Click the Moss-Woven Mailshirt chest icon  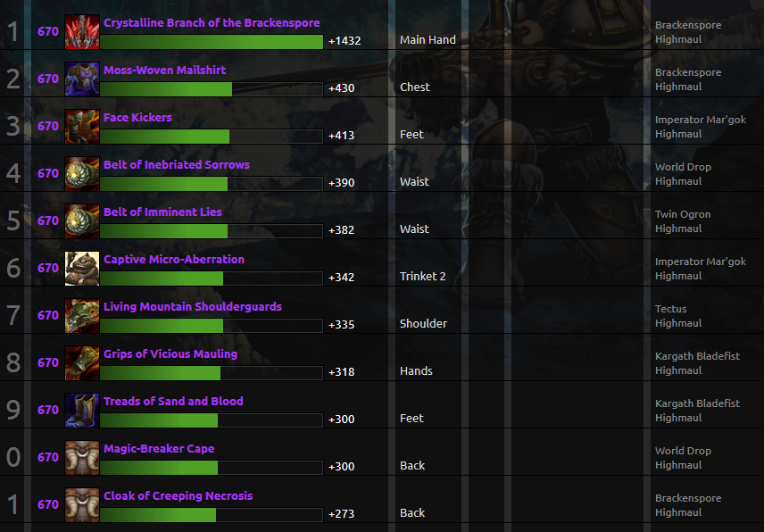82,79
